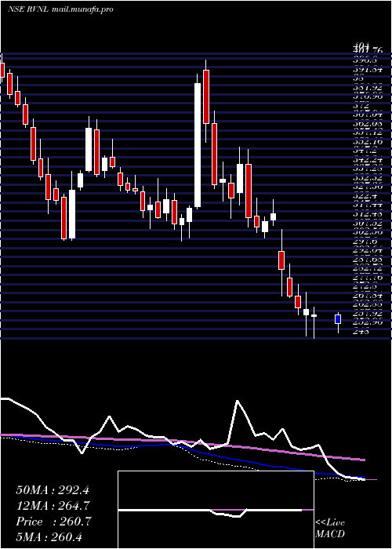
Task: Click the 12MA : 264.7 value
Action: click(53, 506)
